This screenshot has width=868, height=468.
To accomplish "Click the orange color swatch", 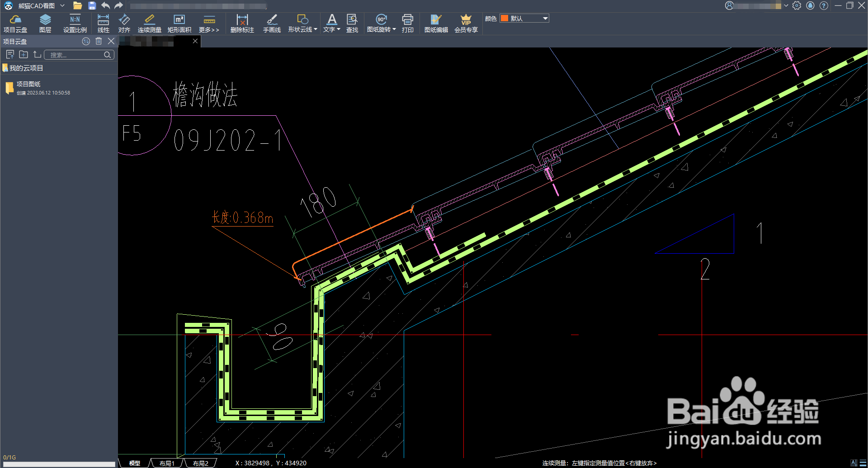I will point(505,19).
